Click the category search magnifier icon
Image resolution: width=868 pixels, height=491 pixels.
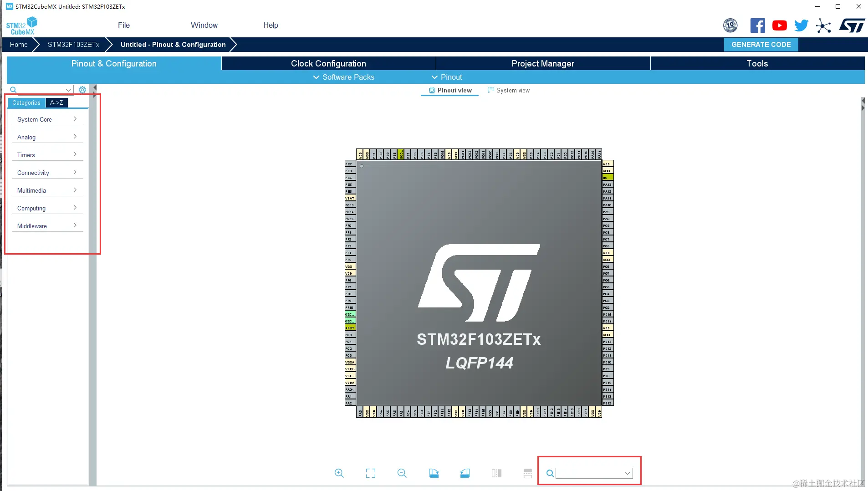pos(13,90)
